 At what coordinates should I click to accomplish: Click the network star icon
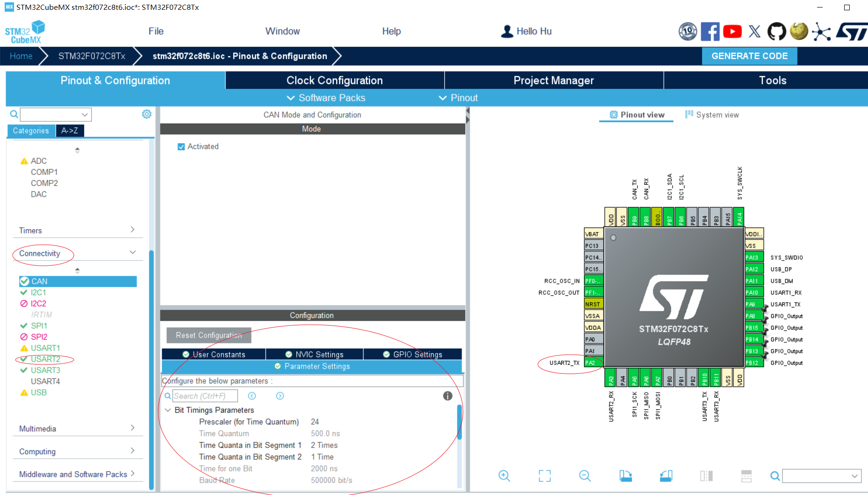821,31
